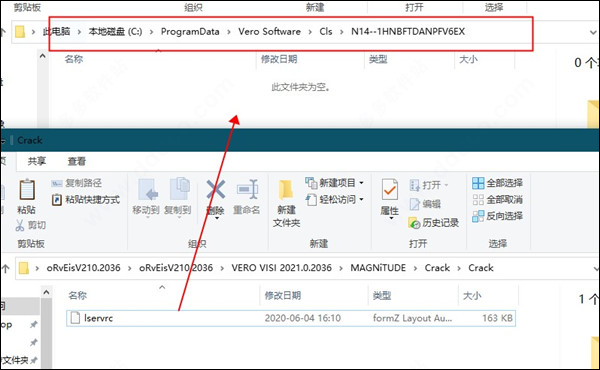
Task: Open the Properties checkmark icon
Action: [390, 190]
